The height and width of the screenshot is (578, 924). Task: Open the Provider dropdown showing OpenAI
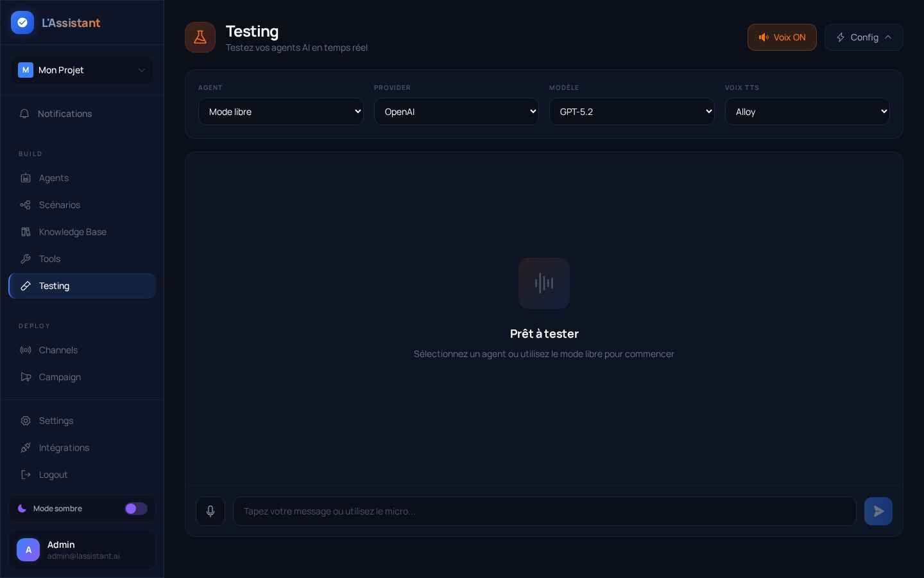coord(456,112)
